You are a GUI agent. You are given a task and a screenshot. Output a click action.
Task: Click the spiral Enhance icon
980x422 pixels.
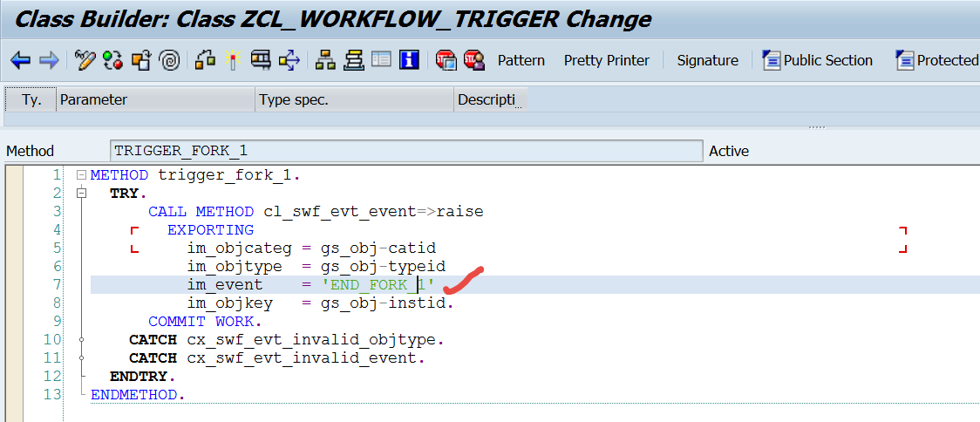pyautogui.click(x=170, y=60)
